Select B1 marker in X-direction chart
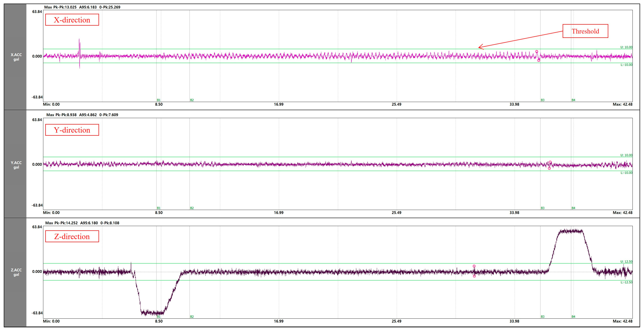644x332 pixels. [x=159, y=100]
